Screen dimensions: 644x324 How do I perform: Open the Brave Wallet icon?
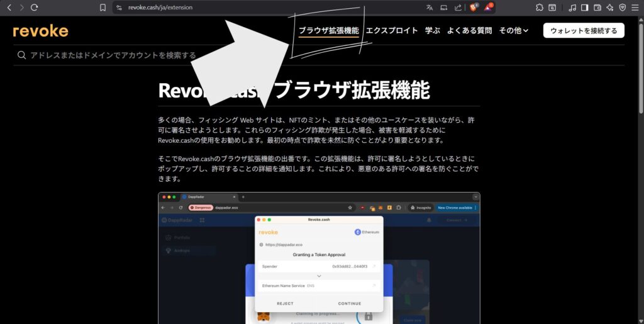pos(597,8)
